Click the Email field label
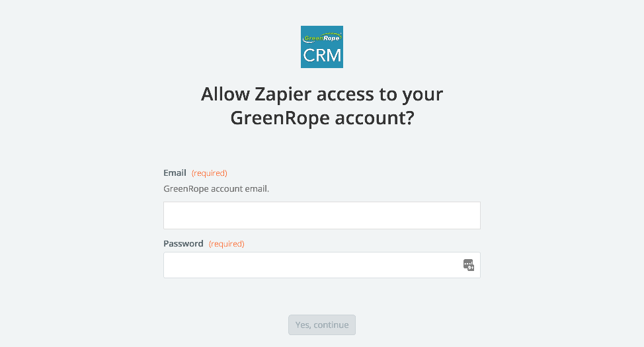 click(175, 173)
